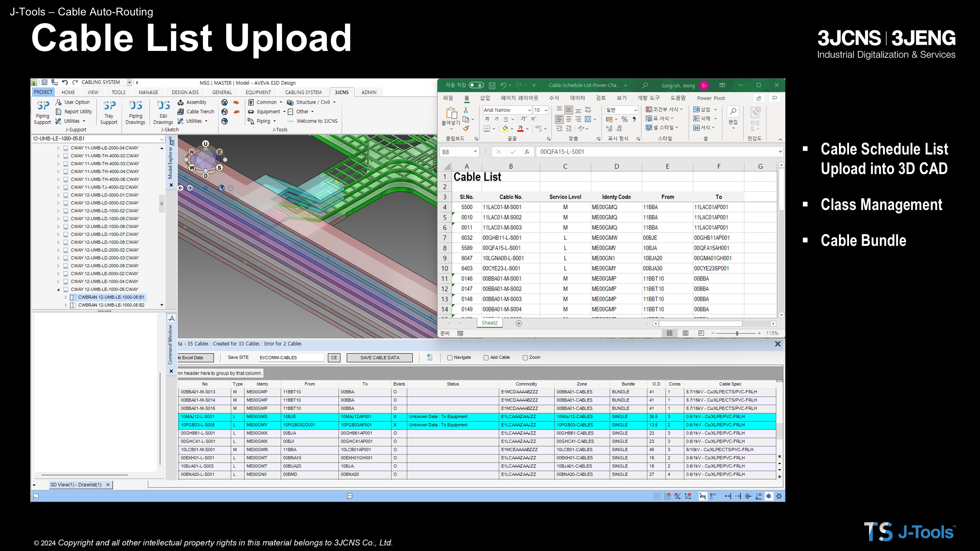Click the undo icon in E3D toolbar

tap(65, 82)
